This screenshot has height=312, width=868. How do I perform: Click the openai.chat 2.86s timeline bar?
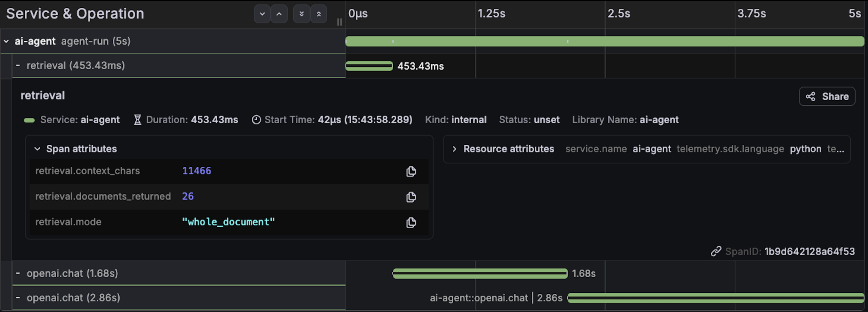(x=716, y=298)
